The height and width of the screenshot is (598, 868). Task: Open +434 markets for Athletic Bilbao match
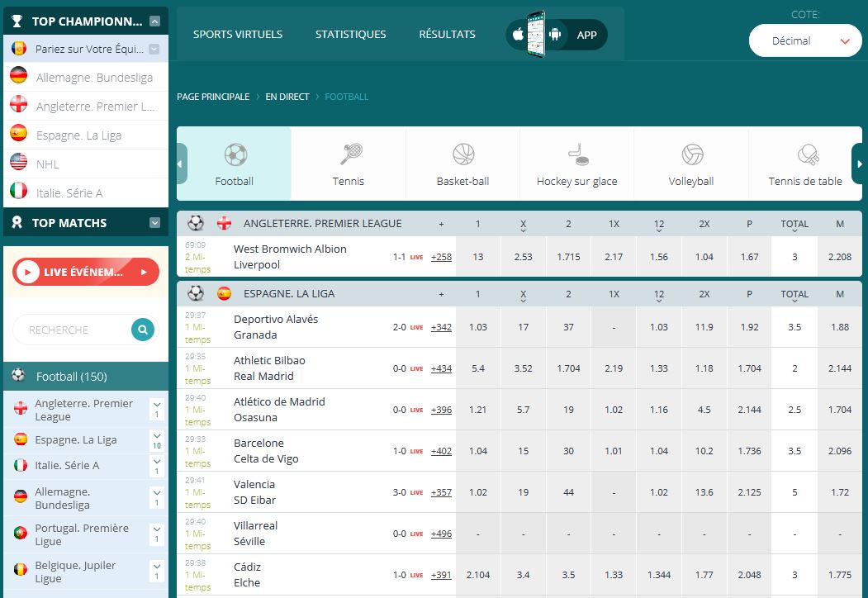pos(441,368)
